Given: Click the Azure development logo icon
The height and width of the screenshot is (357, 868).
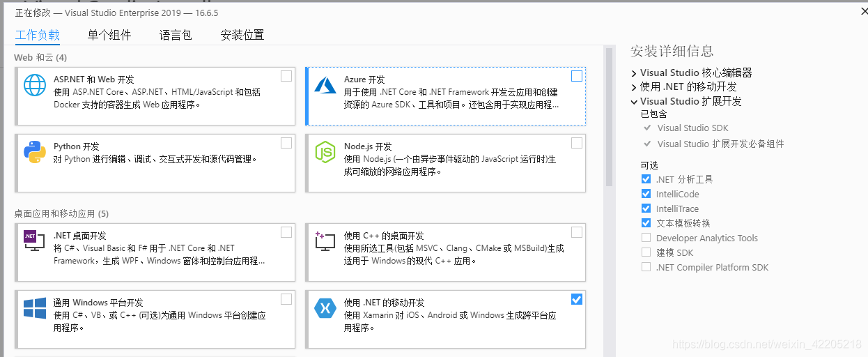Looking at the screenshot, I should [325, 84].
